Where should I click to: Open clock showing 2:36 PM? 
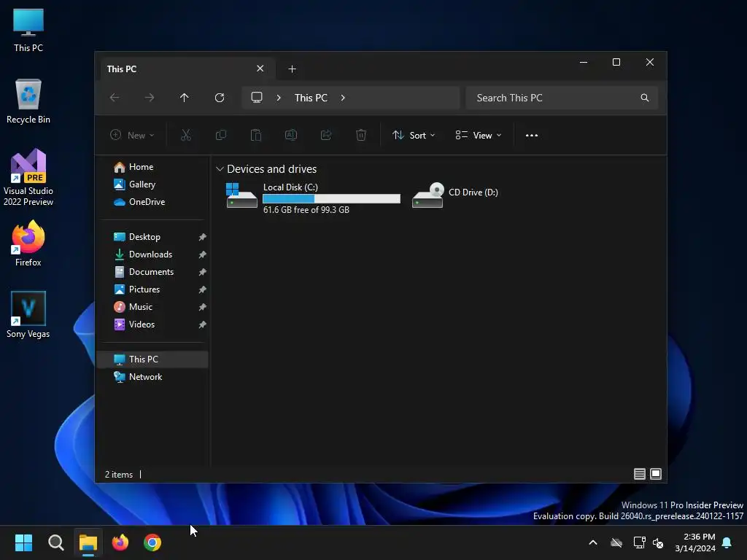pyautogui.click(x=695, y=542)
